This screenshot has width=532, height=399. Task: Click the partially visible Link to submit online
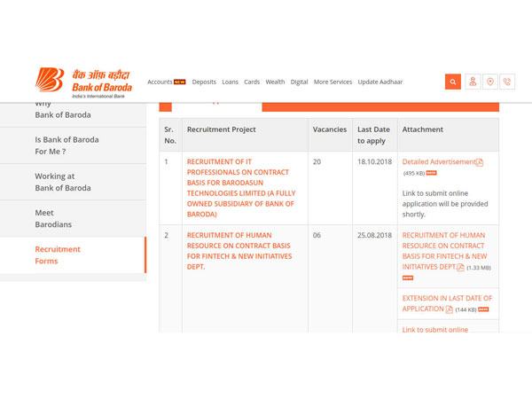[x=435, y=330]
